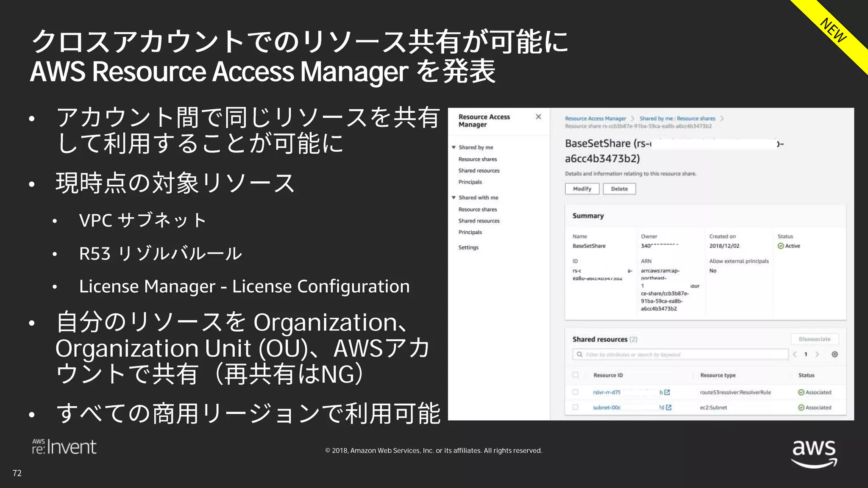Image resolution: width=868 pixels, height=488 pixels.
Task: Open the subnet-00 resource link
Action: [x=629, y=408]
